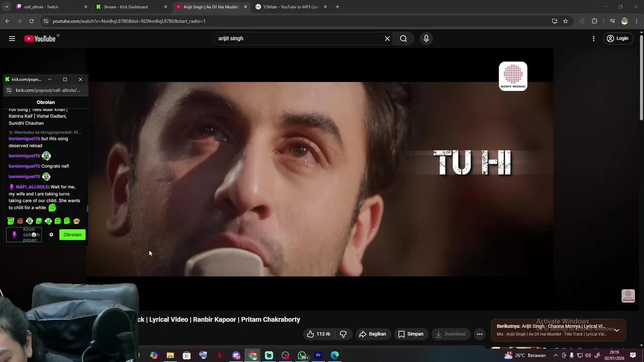
Task: Show hidden system tray icons
Action: [x=555, y=355]
